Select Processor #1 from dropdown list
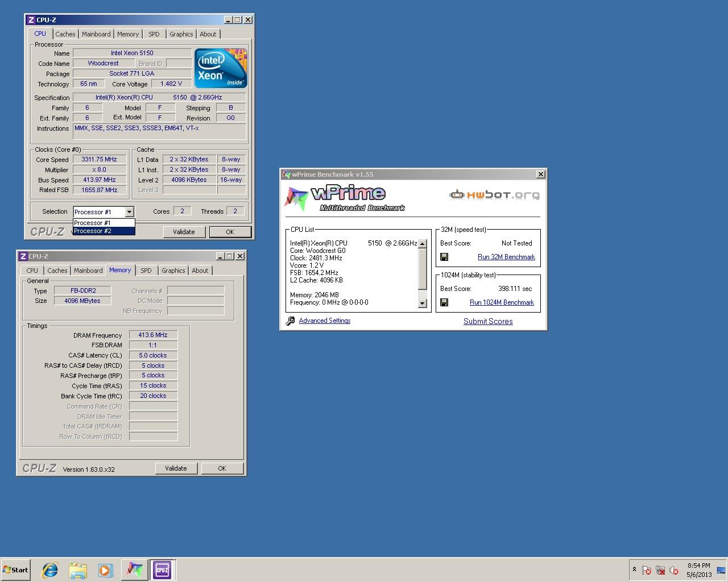This screenshot has width=728, height=582. coord(104,223)
